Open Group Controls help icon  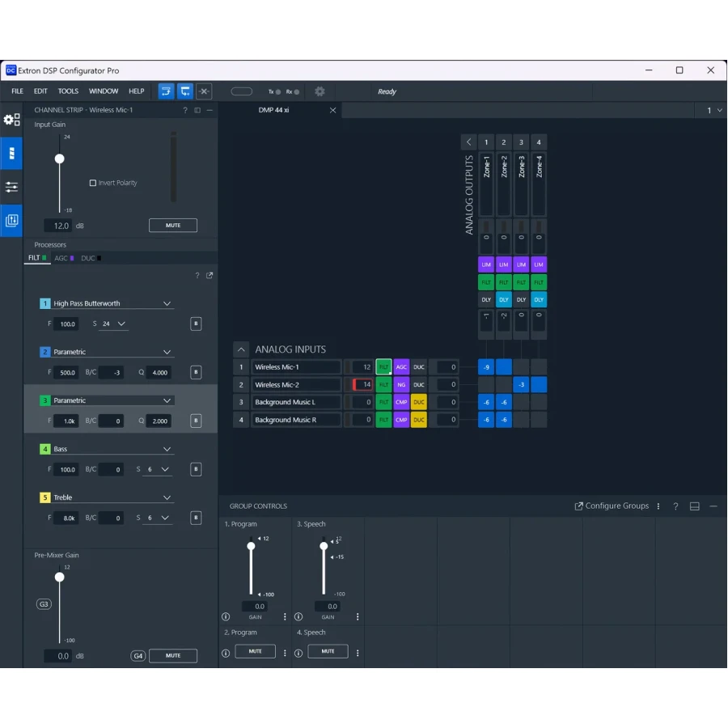click(675, 506)
